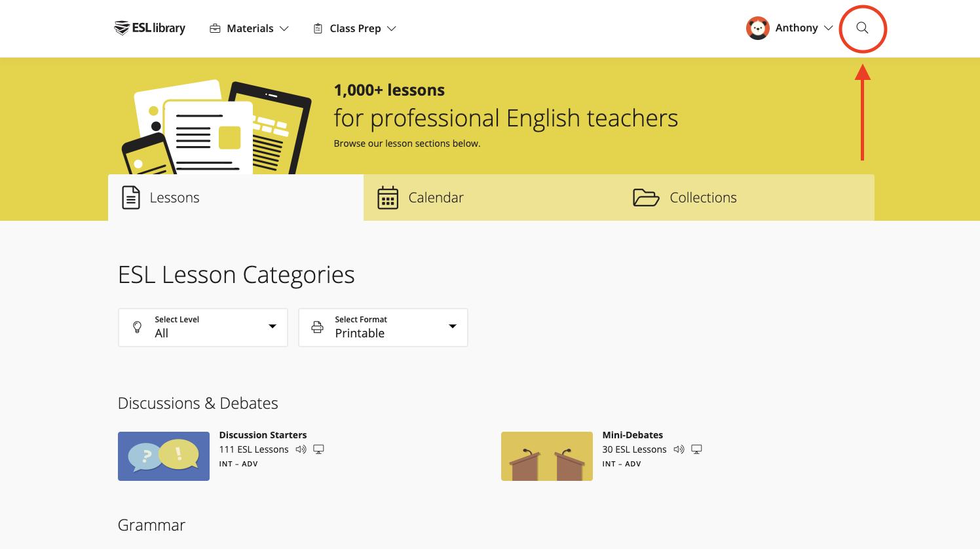Click the audio speaker icon for Mini-Debates

click(x=679, y=449)
